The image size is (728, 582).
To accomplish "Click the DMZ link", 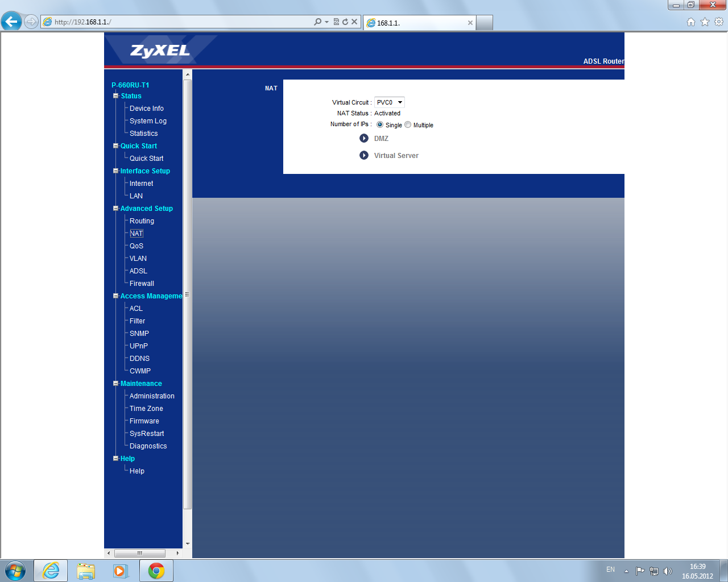I will [381, 139].
